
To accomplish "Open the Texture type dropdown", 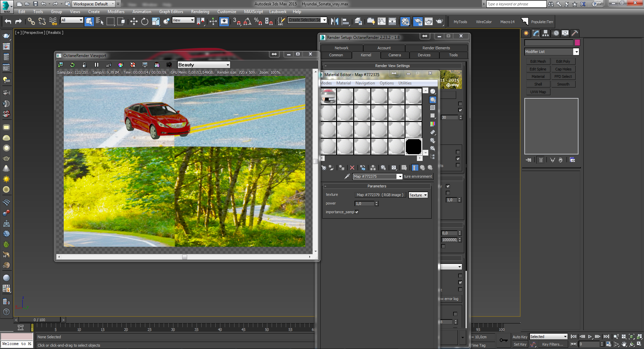I will pyautogui.click(x=418, y=195).
